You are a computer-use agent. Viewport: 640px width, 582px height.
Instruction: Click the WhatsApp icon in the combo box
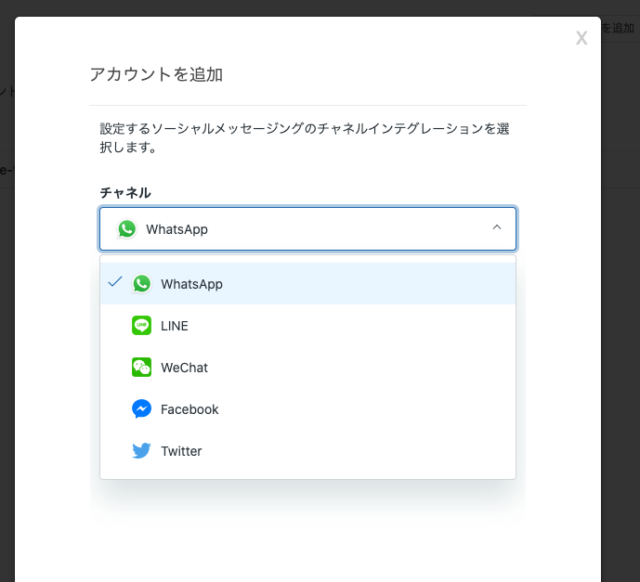click(x=127, y=229)
